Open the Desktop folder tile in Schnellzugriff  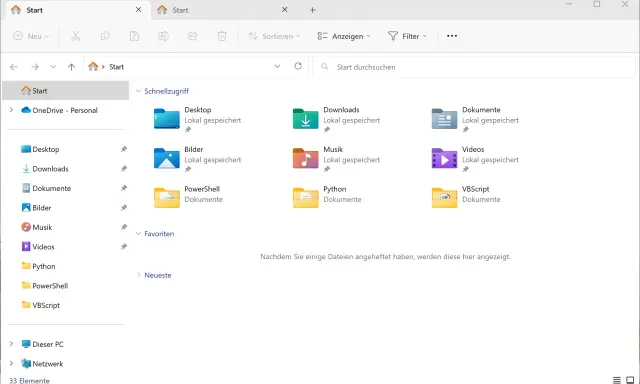pos(198,119)
